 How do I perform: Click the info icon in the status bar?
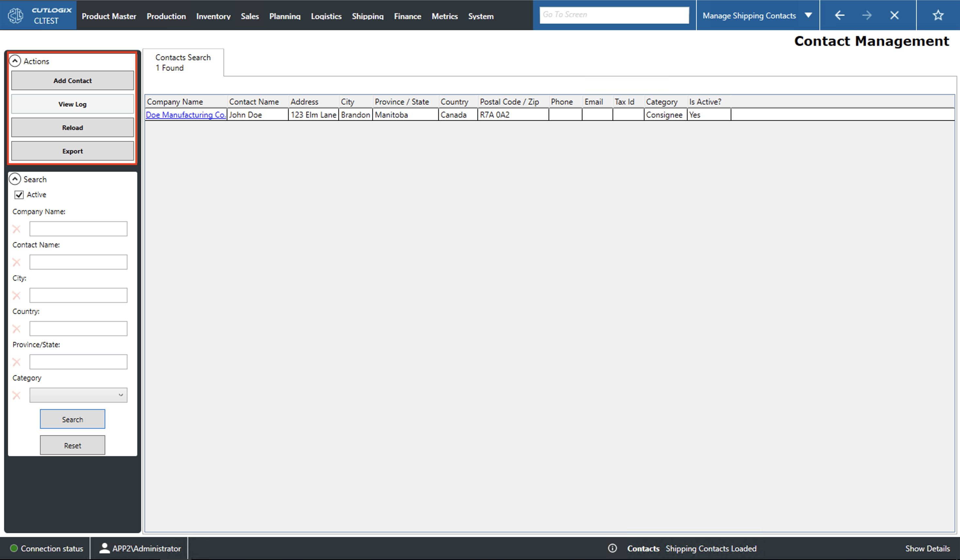click(612, 548)
